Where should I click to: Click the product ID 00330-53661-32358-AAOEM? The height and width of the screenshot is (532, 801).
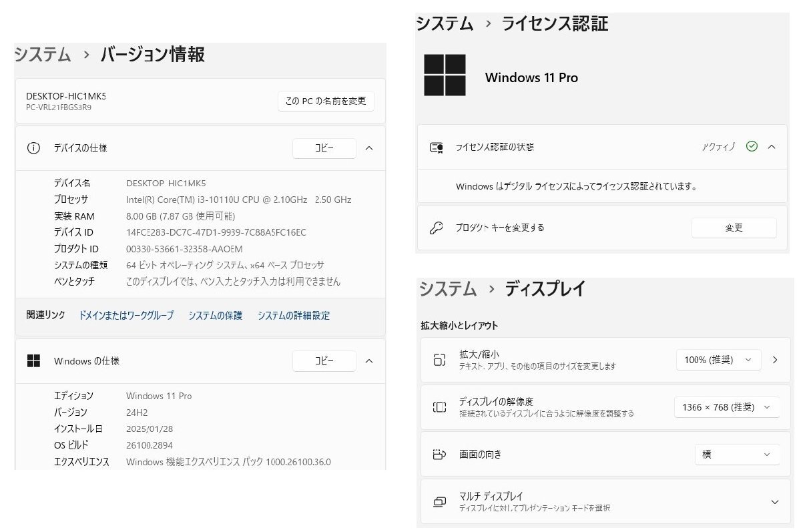click(184, 248)
